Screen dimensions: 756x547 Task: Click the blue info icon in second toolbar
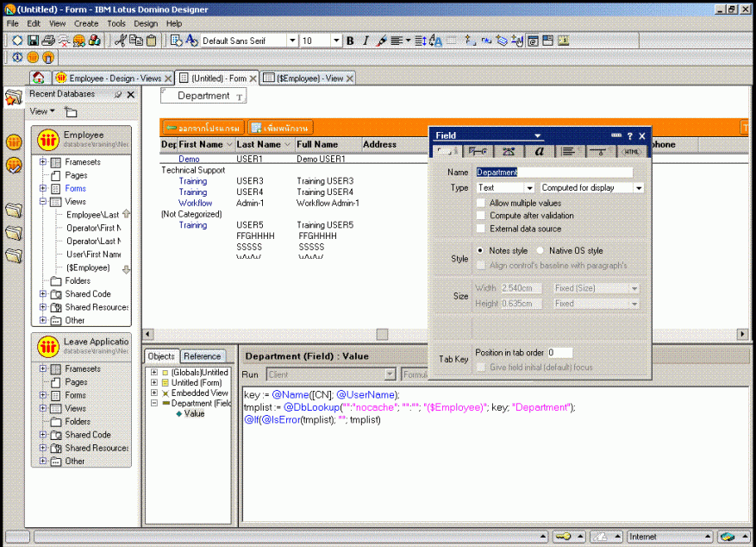pyautogui.click(x=17, y=58)
